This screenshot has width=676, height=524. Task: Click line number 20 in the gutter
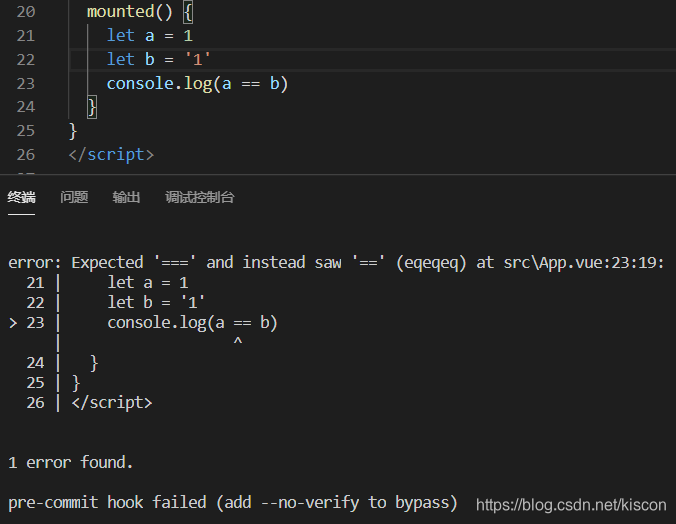tap(25, 12)
